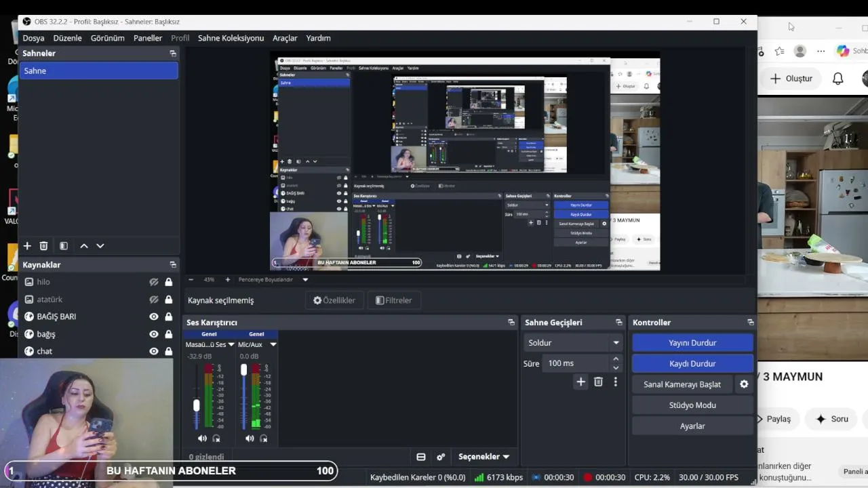Open the Araçlar menu
Image resolution: width=868 pixels, height=488 pixels.
click(x=285, y=38)
